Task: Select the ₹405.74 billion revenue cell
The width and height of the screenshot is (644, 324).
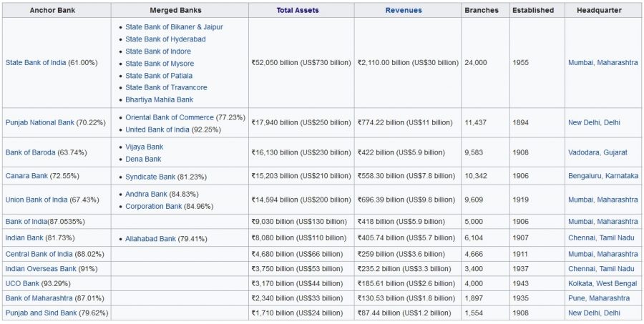Action: click(406, 237)
